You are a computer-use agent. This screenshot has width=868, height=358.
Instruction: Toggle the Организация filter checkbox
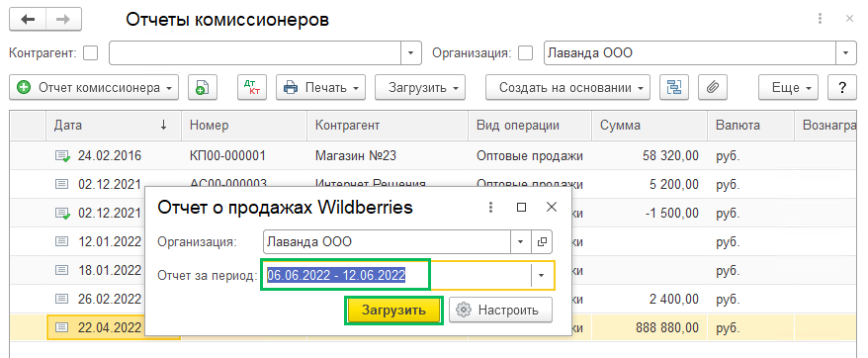pos(525,53)
